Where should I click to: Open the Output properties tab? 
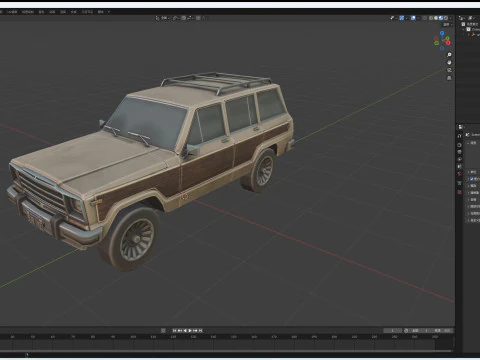click(459, 152)
